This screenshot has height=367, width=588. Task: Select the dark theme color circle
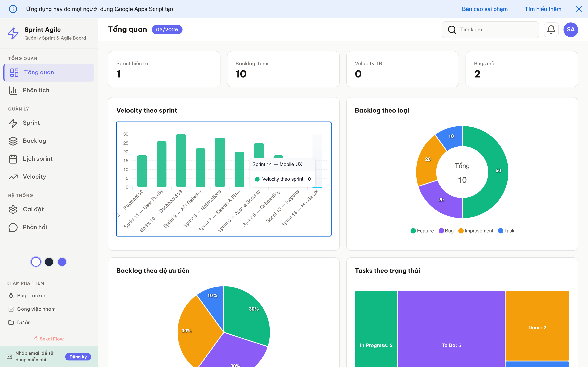[49, 262]
